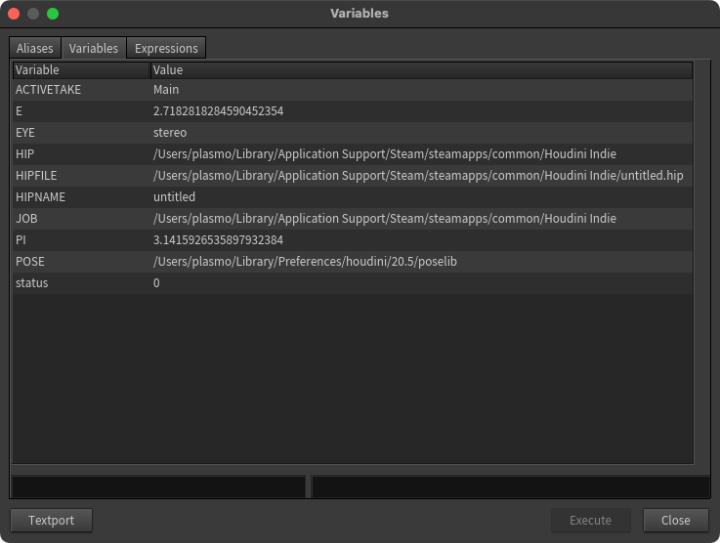Viewport: 720px width, 543px height.
Task: Sort by the Variable column header
Action: (80, 70)
